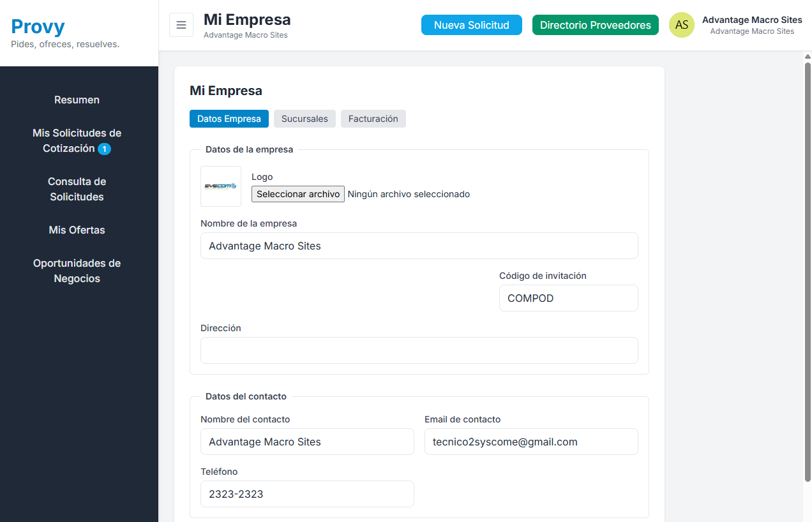Switch to the Facturación tab
812x522 pixels.
click(373, 119)
